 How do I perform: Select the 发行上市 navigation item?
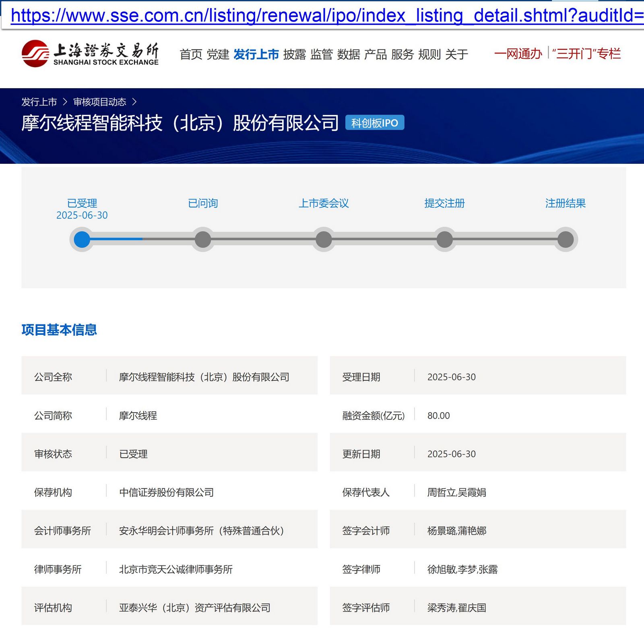click(256, 54)
